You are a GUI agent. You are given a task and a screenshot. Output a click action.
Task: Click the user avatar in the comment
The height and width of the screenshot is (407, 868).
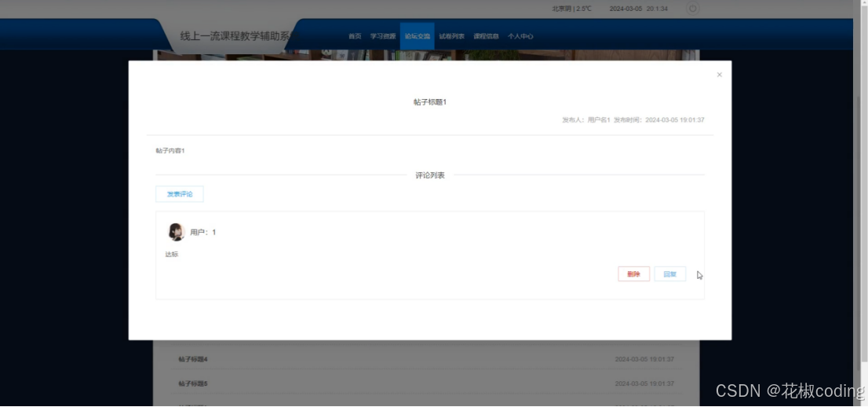coord(176,232)
